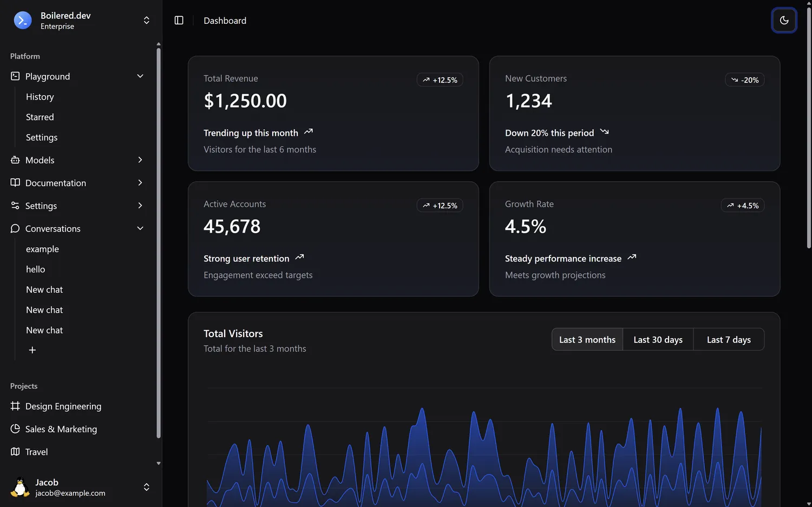Click the Design Engineering frame icon

tap(15, 406)
